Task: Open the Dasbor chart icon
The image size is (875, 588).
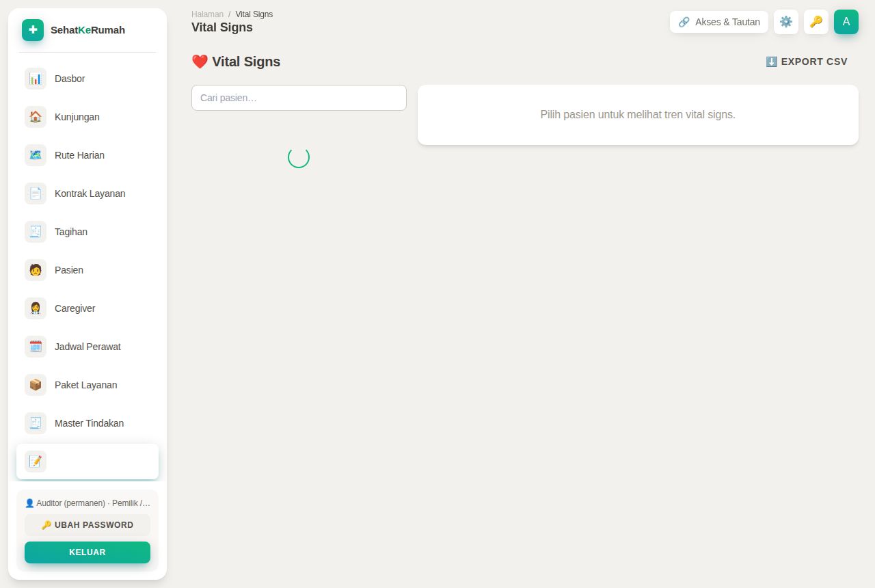Action: 36,79
